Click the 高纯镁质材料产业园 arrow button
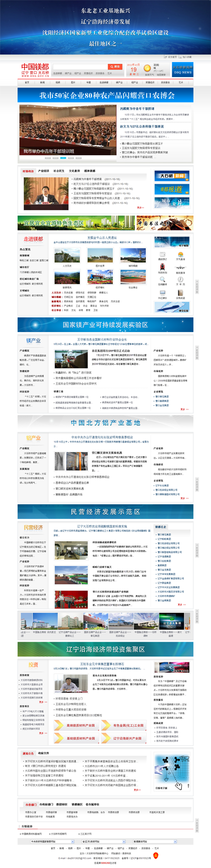 (x=76, y=725)
